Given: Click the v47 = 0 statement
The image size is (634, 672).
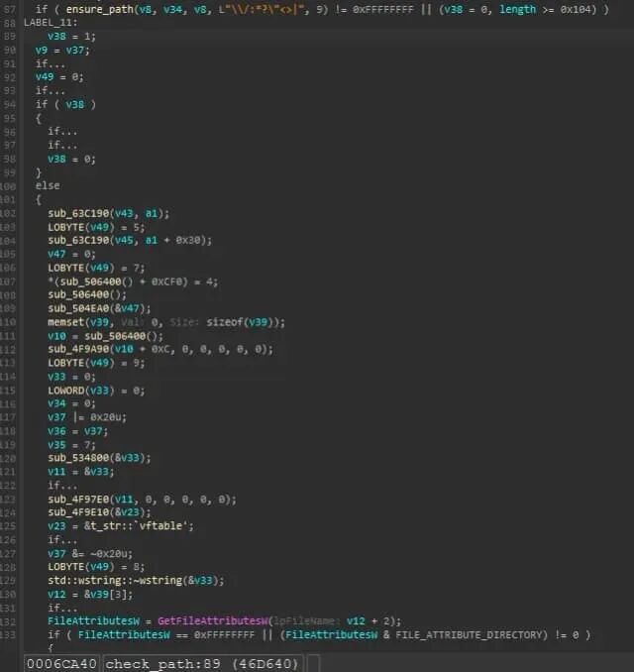Looking at the screenshot, I should pos(71,254).
